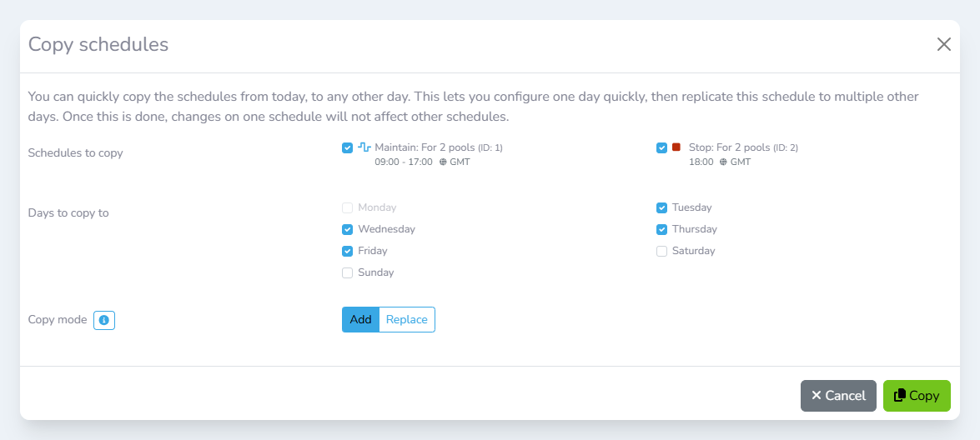The height and width of the screenshot is (440, 980).
Task: Uncheck the Maintain schedule checkbox
Action: pyautogui.click(x=348, y=148)
